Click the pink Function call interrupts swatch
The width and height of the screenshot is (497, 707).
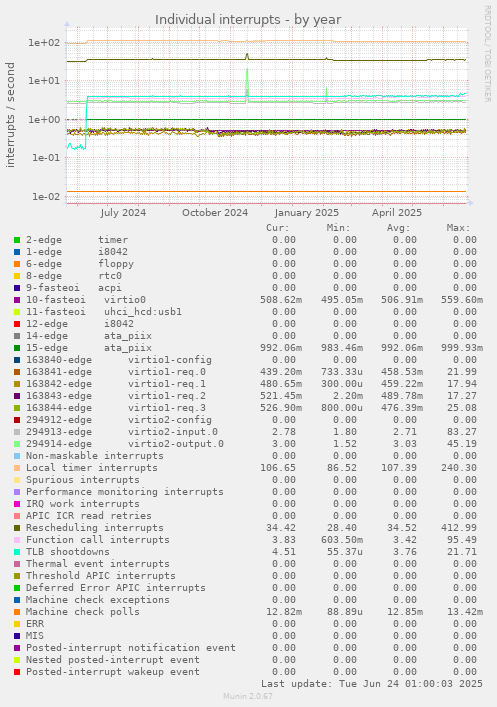(x=17, y=540)
